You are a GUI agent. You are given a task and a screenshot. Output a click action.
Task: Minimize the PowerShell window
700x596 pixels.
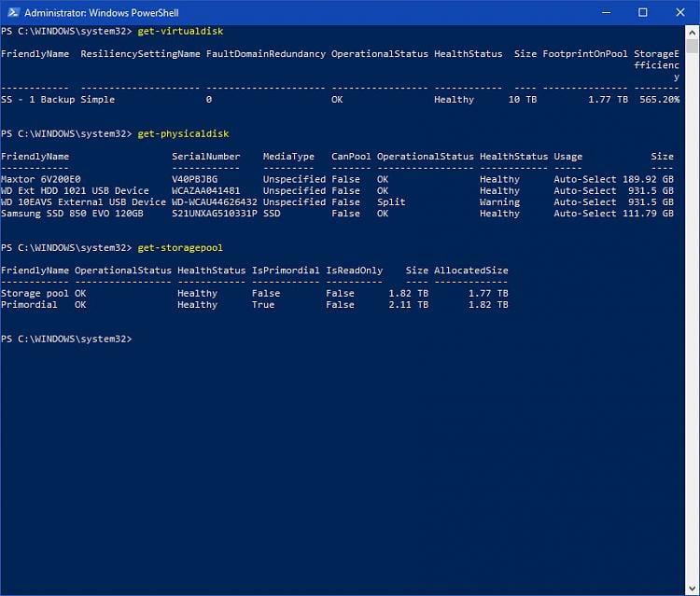coord(601,12)
